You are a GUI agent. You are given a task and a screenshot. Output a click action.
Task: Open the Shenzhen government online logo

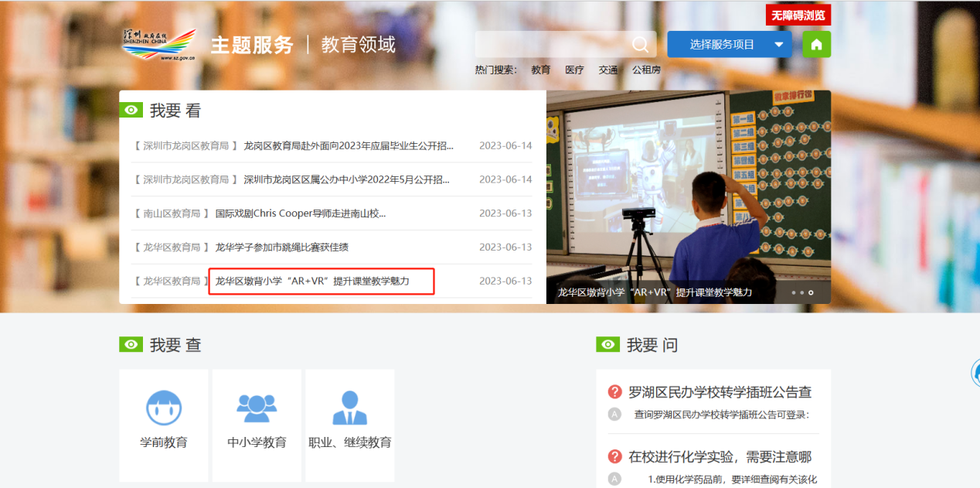coord(158,45)
